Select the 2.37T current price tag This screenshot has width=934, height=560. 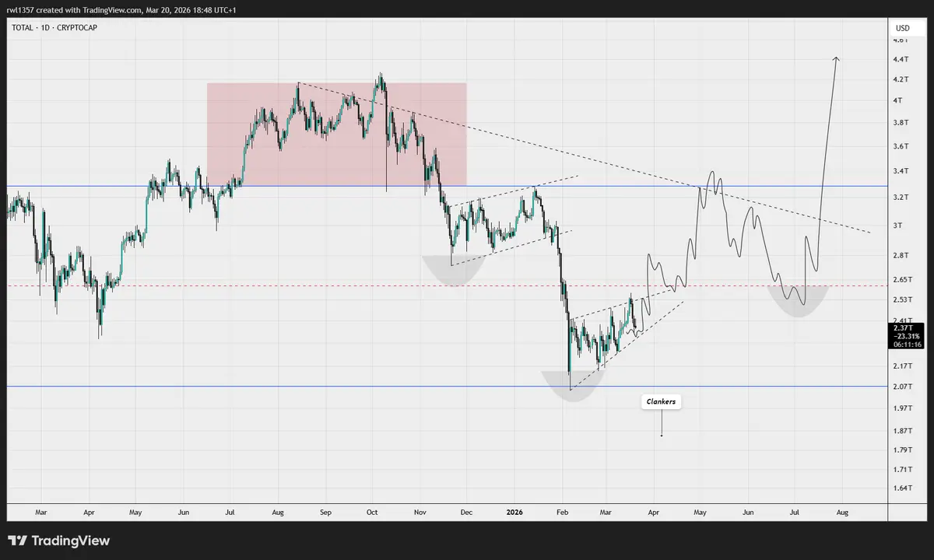point(906,328)
